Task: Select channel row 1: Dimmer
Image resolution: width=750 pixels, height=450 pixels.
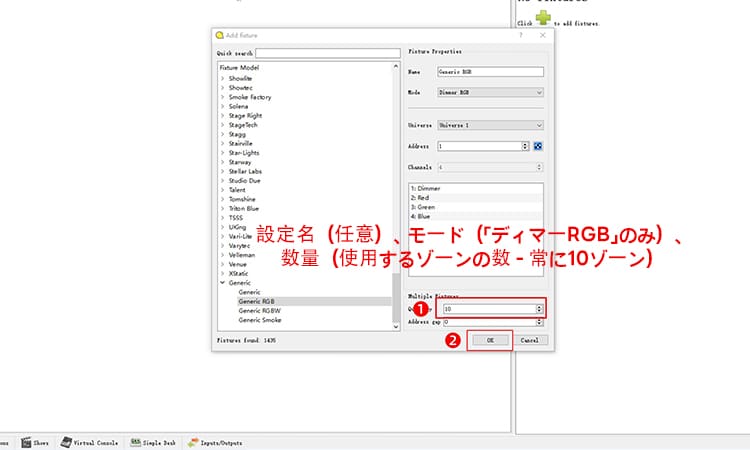Action: click(476, 188)
